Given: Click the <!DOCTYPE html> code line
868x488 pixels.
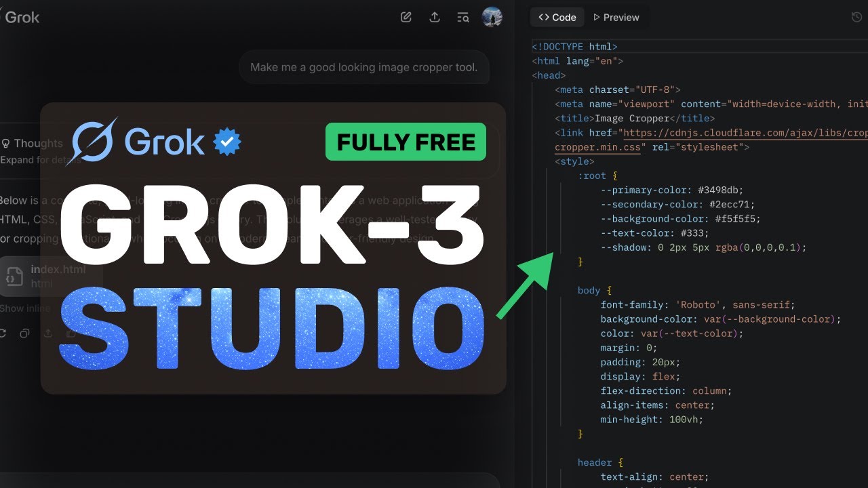Looking at the screenshot, I should click(574, 47).
